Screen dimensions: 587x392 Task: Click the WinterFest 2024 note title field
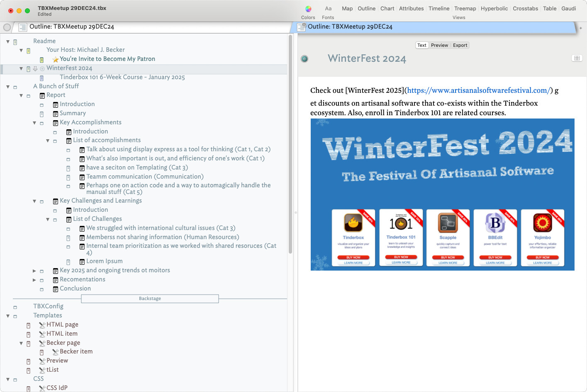[367, 58]
